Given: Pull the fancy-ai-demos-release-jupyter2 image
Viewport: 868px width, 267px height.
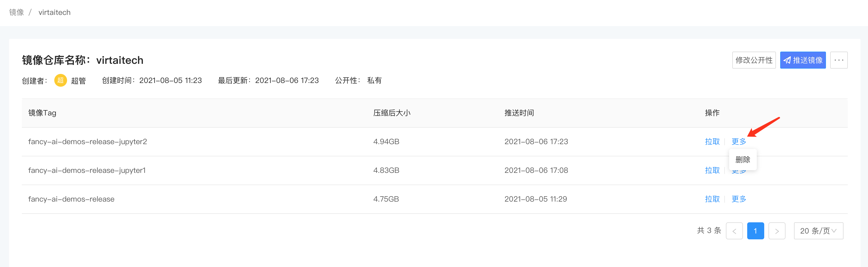Looking at the screenshot, I should 712,141.
